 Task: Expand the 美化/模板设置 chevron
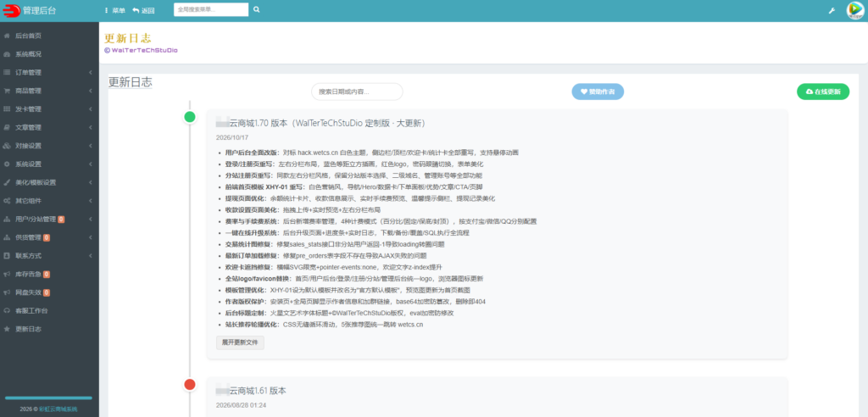(x=90, y=182)
